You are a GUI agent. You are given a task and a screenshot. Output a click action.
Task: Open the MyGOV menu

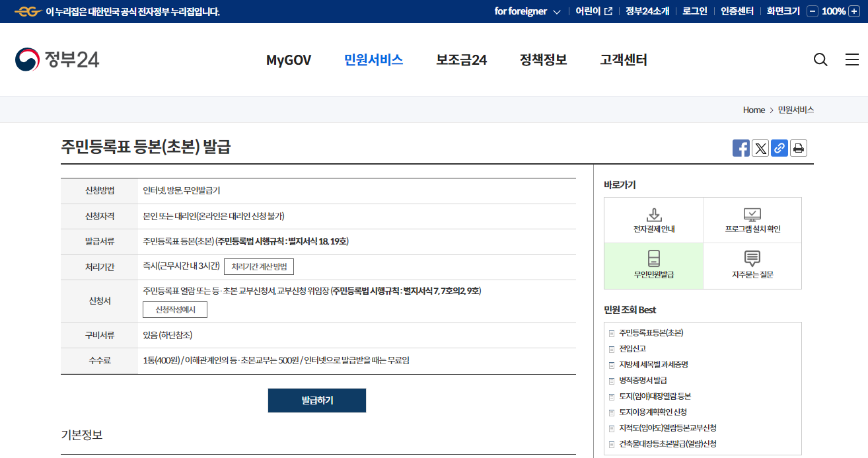pos(288,59)
